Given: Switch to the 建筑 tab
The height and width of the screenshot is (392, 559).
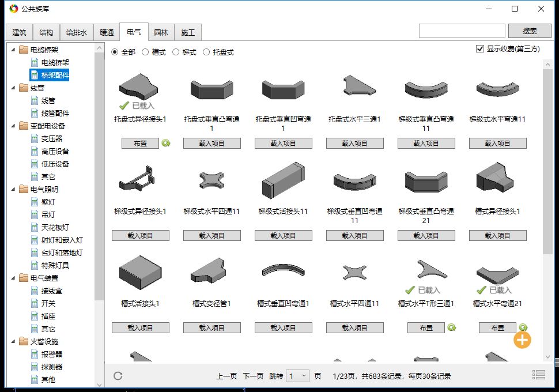Looking at the screenshot, I should coord(19,32).
